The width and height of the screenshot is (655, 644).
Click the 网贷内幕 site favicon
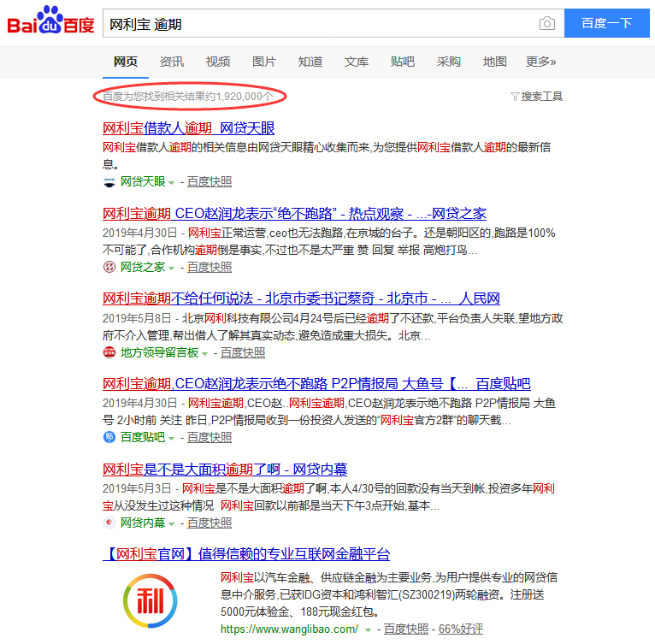[109, 523]
